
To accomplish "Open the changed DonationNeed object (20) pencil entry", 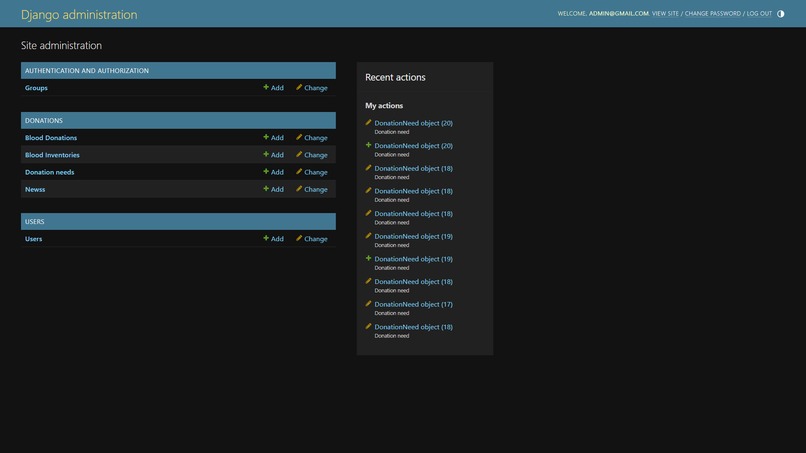I will click(413, 123).
